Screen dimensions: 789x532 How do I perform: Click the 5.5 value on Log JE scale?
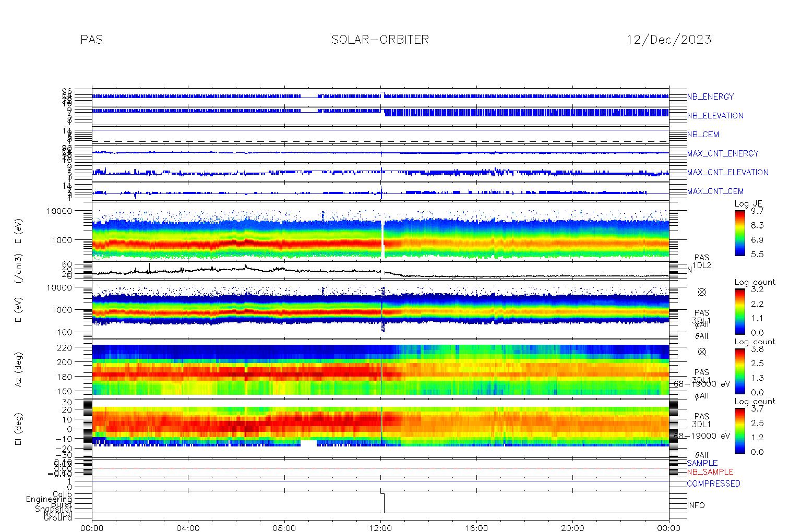757,254
